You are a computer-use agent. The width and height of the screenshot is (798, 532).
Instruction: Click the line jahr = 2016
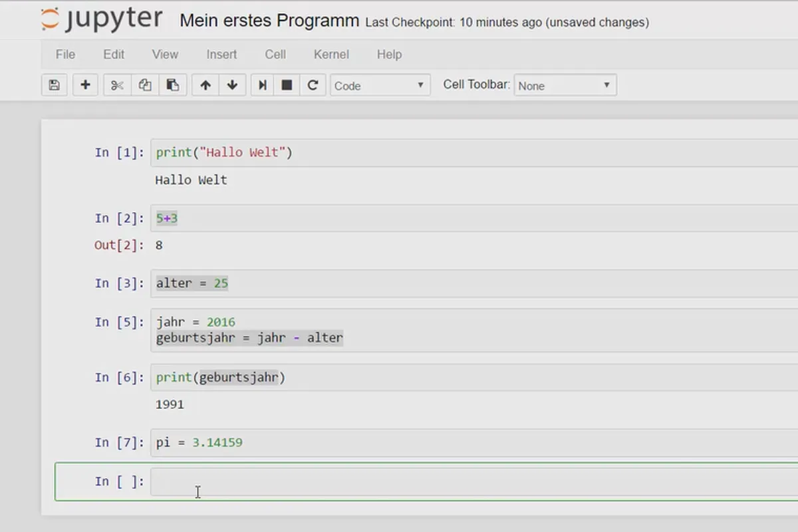[x=196, y=323]
